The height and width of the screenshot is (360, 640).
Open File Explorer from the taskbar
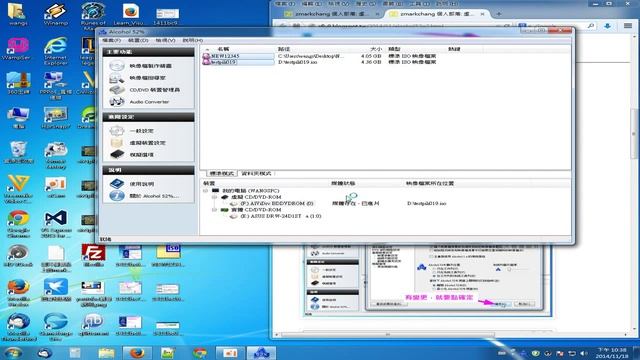coord(106,353)
